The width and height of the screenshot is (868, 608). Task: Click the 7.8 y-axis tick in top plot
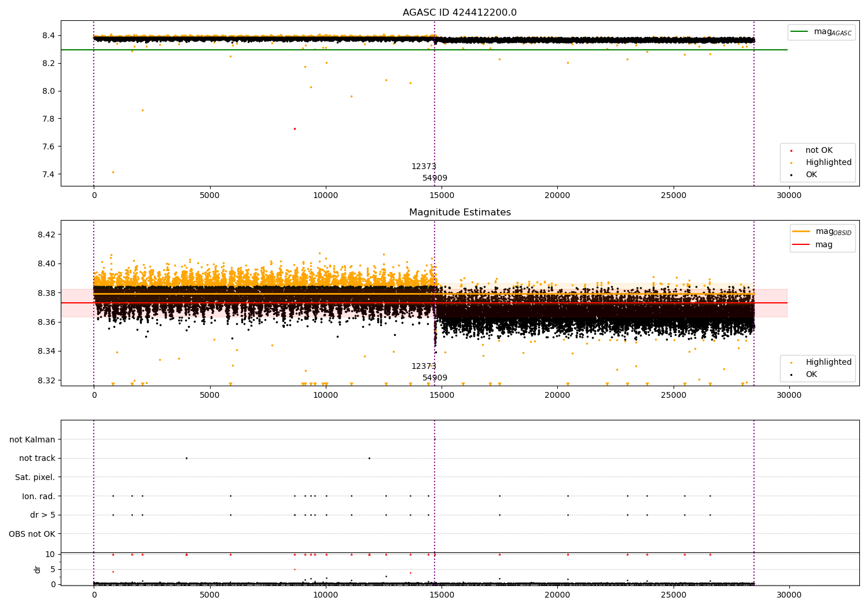tap(49, 119)
